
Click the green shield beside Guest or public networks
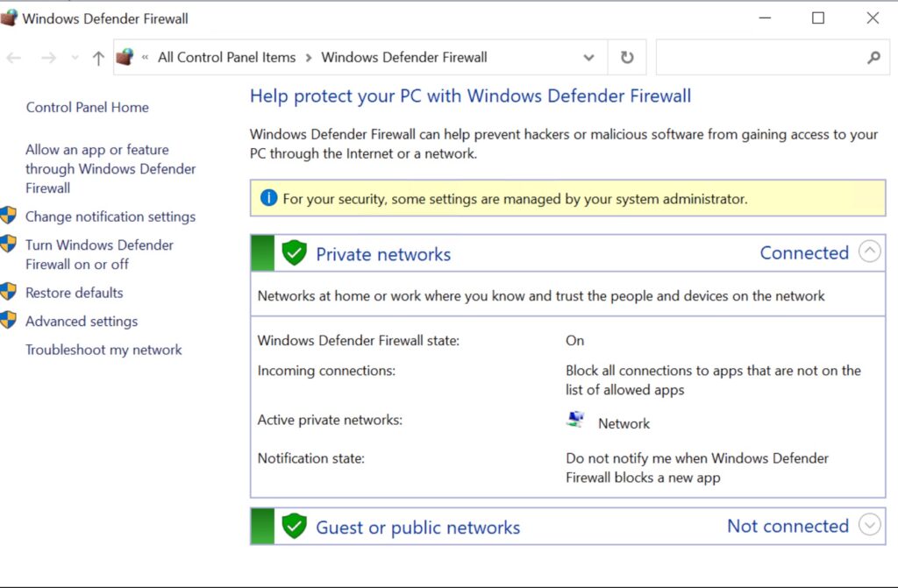tap(294, 526)
